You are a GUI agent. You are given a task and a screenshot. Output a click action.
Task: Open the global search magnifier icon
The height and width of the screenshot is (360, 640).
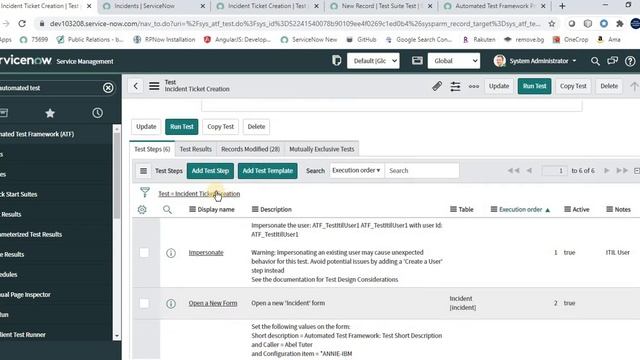[x=595, y=61]
